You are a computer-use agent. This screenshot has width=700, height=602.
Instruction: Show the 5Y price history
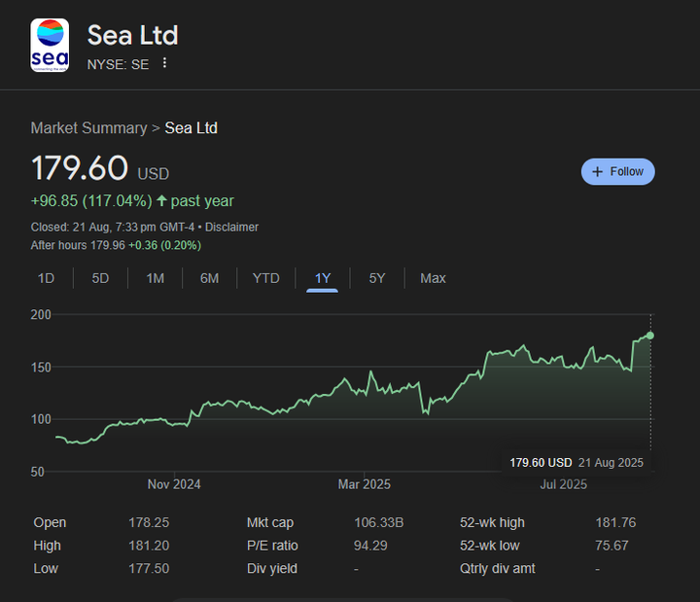coord(377,278)
